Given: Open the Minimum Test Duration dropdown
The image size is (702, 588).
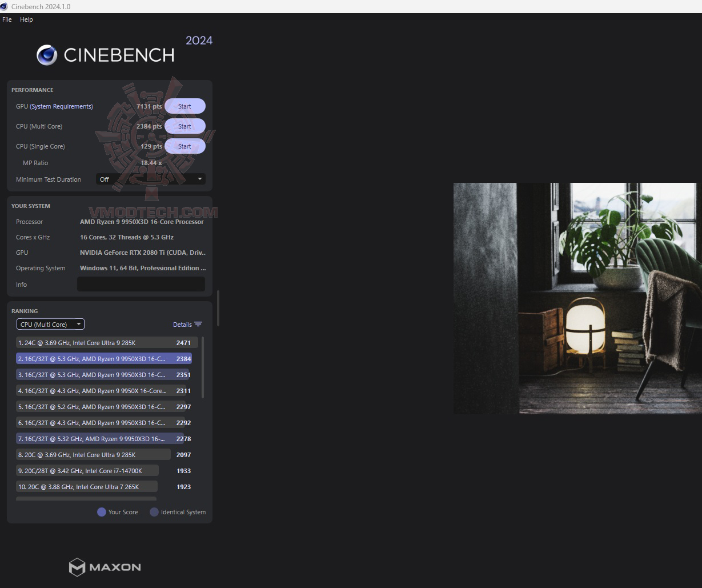Looking at the screenshot, I should click(x=151, y=179).
